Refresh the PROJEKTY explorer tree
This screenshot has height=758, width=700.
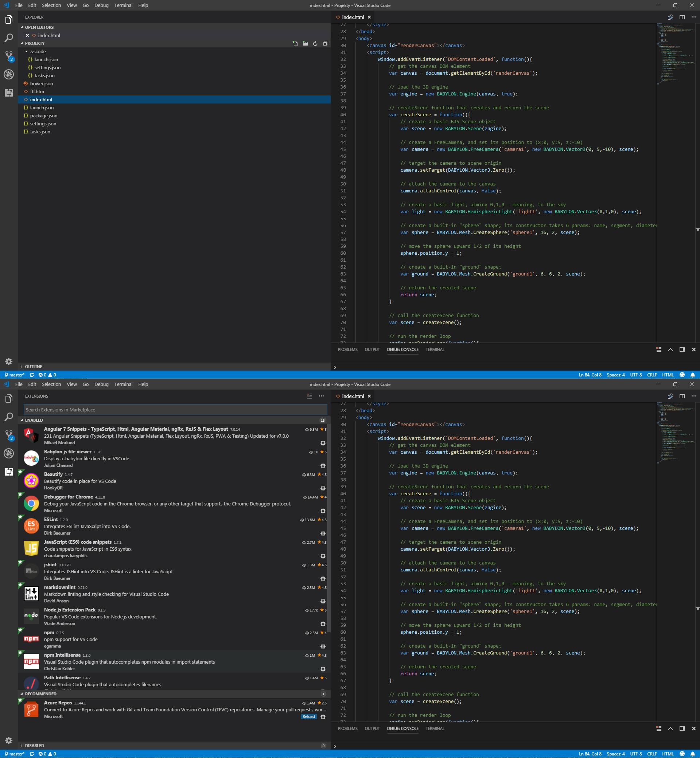tap(315, 43)
